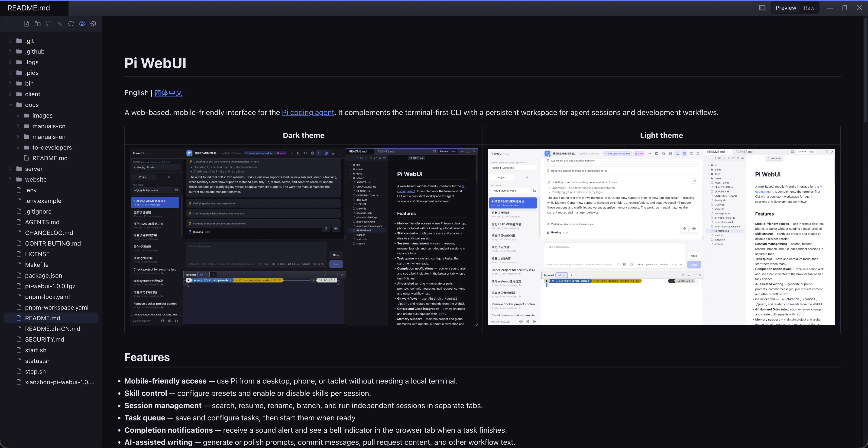Expand the bin folder

click(10, 83)
